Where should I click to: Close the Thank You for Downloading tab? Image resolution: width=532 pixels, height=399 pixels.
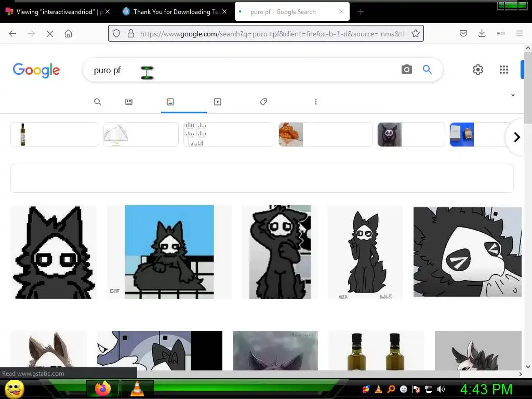pos(224,11)
